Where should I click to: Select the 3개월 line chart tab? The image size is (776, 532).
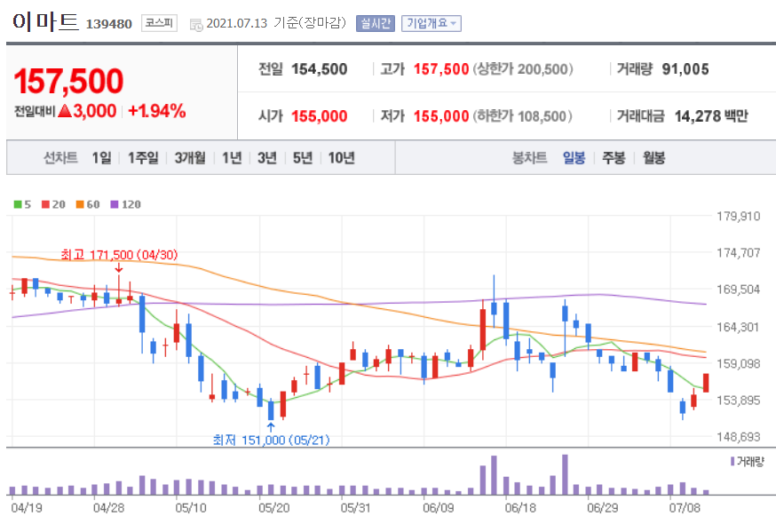tap(190, 158)
